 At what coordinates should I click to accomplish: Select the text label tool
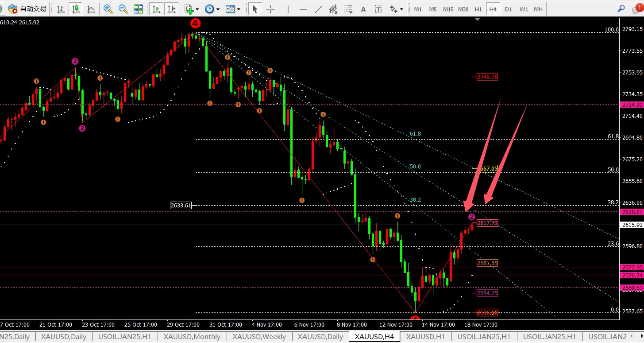coord(378,9)
